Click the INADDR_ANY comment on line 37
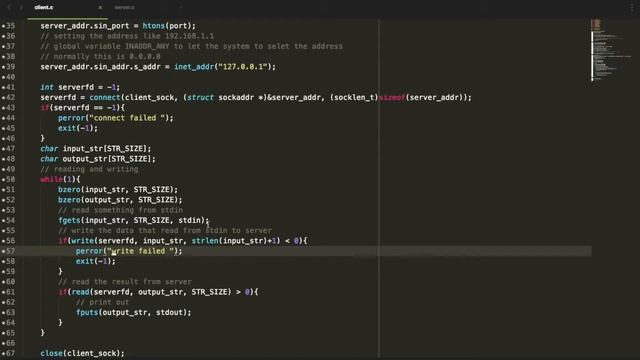This screenshot has width=640, height=360. point(191,46)
